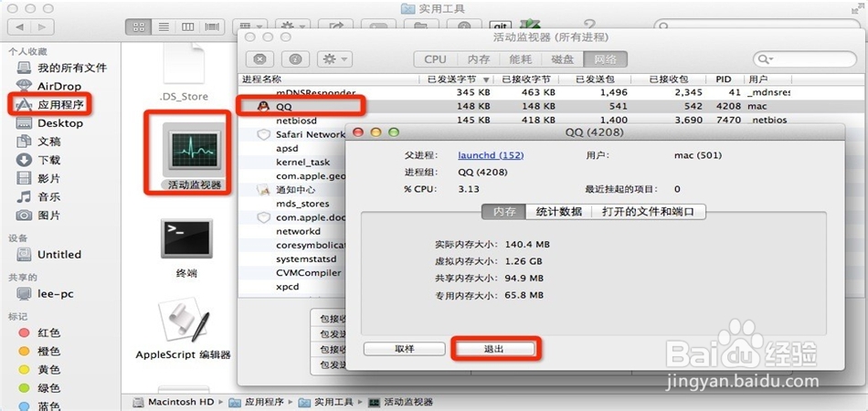Select the systemstatsd process row
The width and height of the screenshot is (868, 411).
click(x=293, y=258)
